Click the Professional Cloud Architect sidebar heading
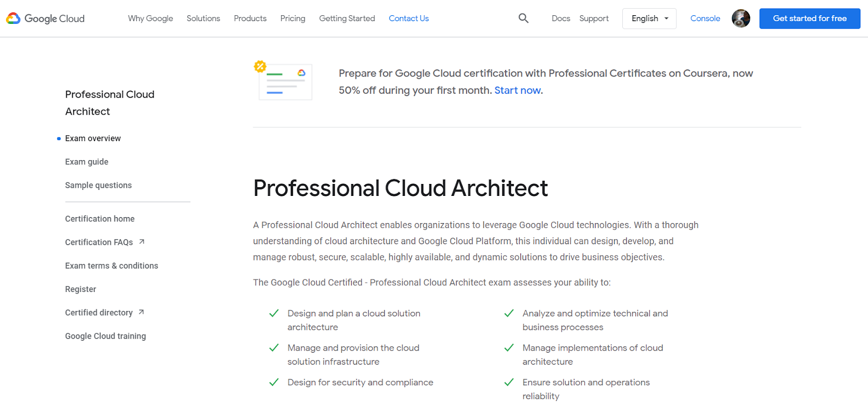 (x=110, y=103)
